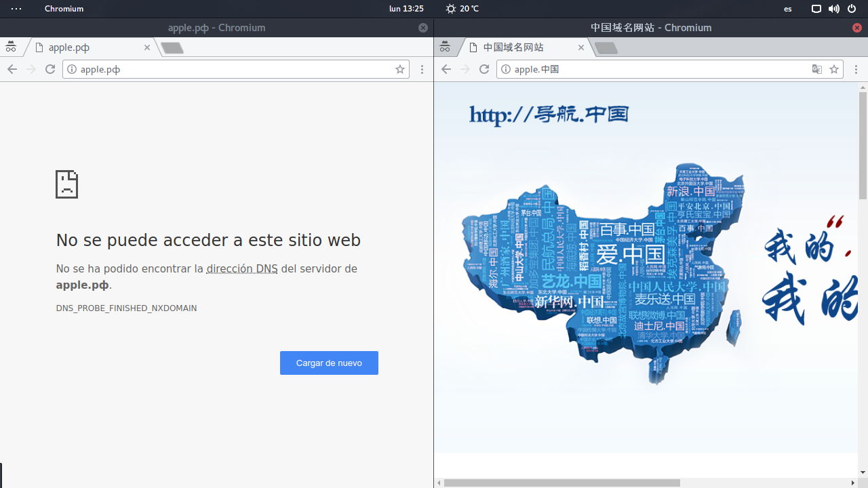
Task: Open new tab in left window
Action: 172,47
